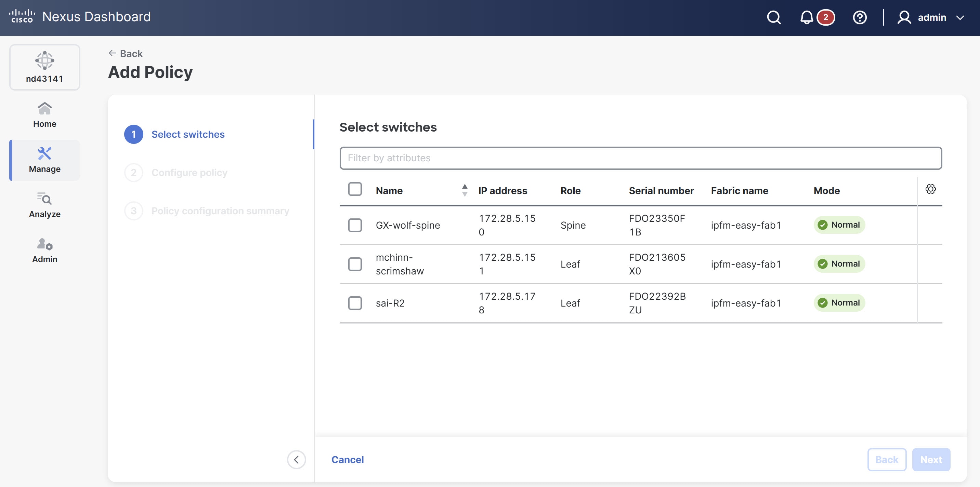980x487 pixels.
Task: Click the Normal badge for mchinn-scrimshaw
Action: (839, 264)
